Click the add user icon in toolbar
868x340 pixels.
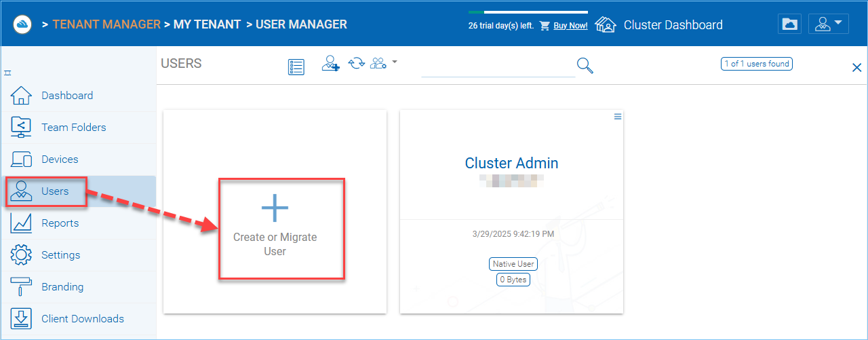(331, 64)
